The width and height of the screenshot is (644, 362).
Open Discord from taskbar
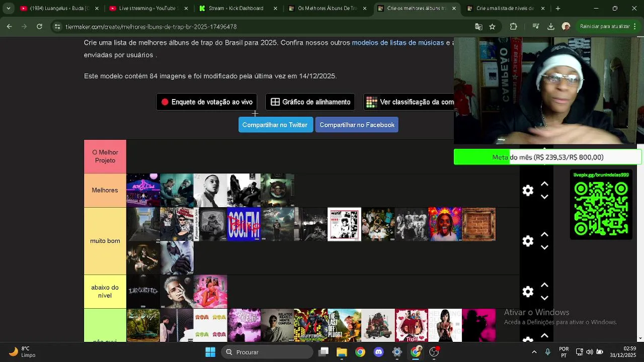click(378, 352)
